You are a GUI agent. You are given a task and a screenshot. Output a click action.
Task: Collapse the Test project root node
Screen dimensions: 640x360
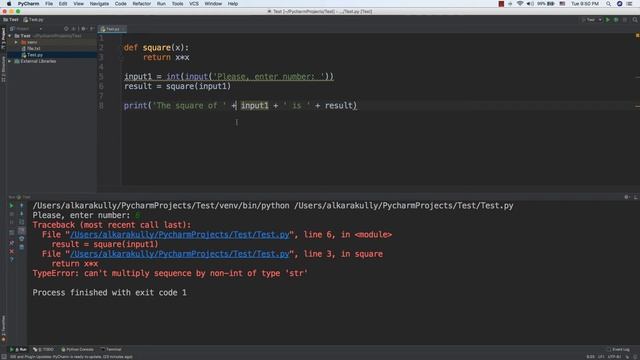click(10, 36)
